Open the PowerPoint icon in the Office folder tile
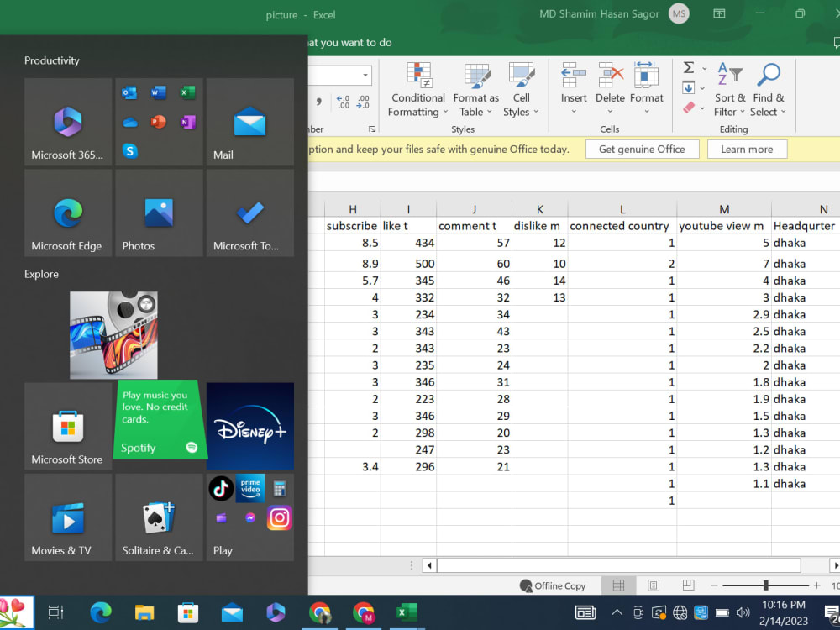This screenshot has height=630, width=840. (x=158, y=122)
